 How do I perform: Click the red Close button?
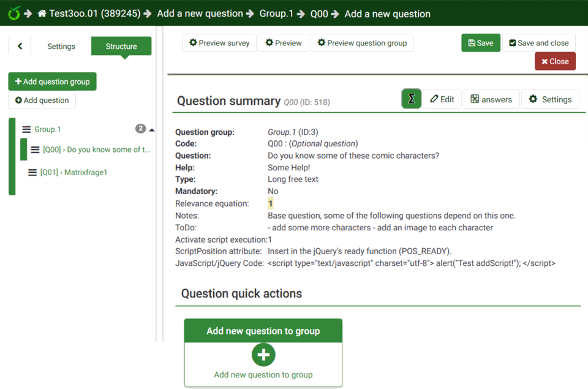point(555,61)
